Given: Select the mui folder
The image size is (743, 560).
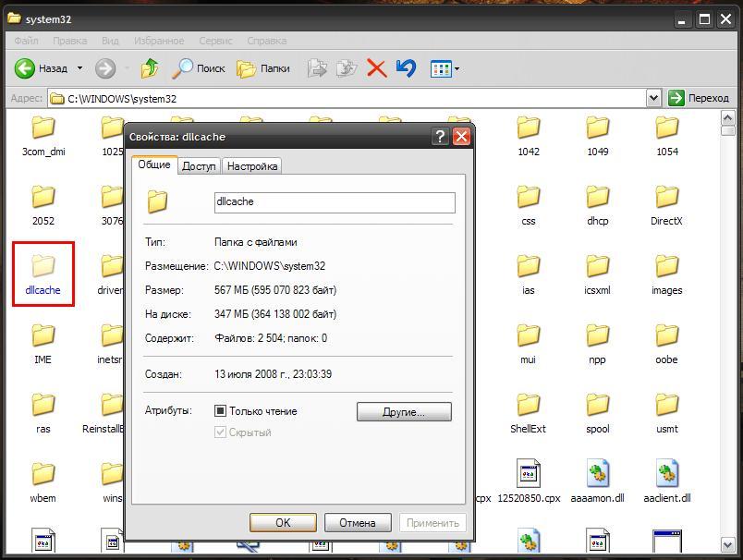Looking at the screenshot, I should point(529,345).
